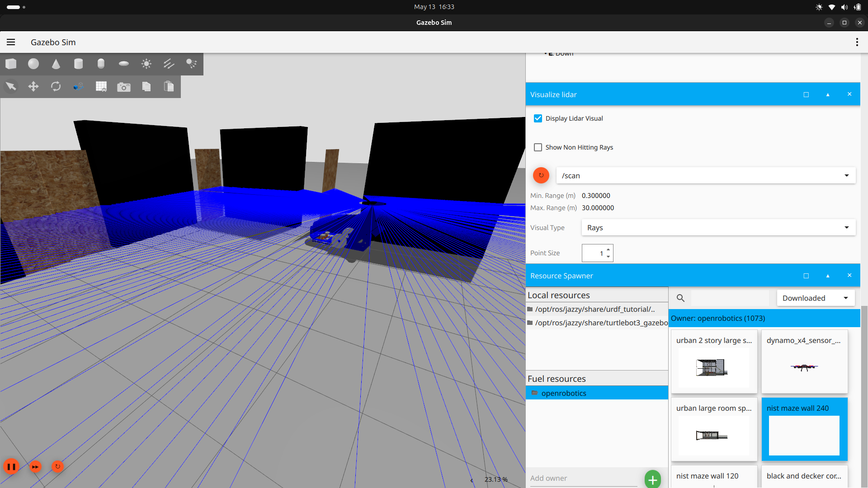Open the three-dot plugins menu
The image size is (868, 488).
tap(857, 42)
